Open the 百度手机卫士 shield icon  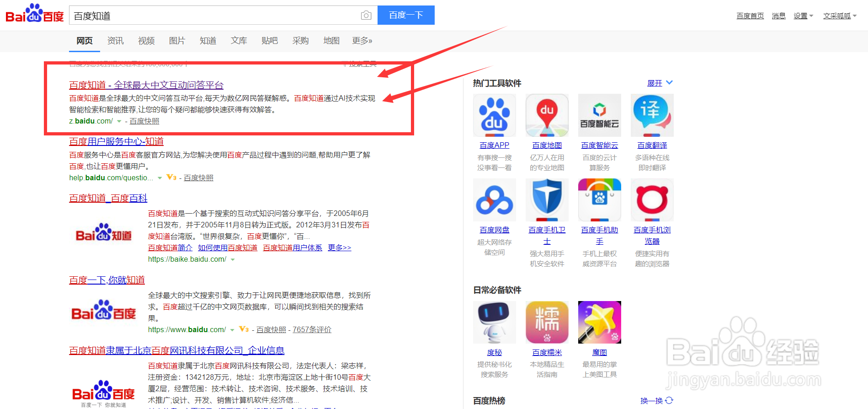(x=547, y=200)
